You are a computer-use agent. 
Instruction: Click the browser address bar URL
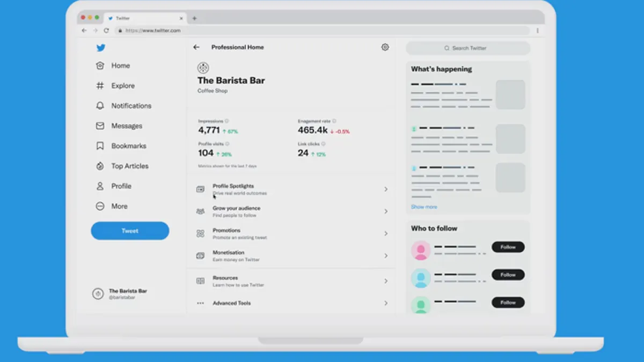click(x=153, y=31)
